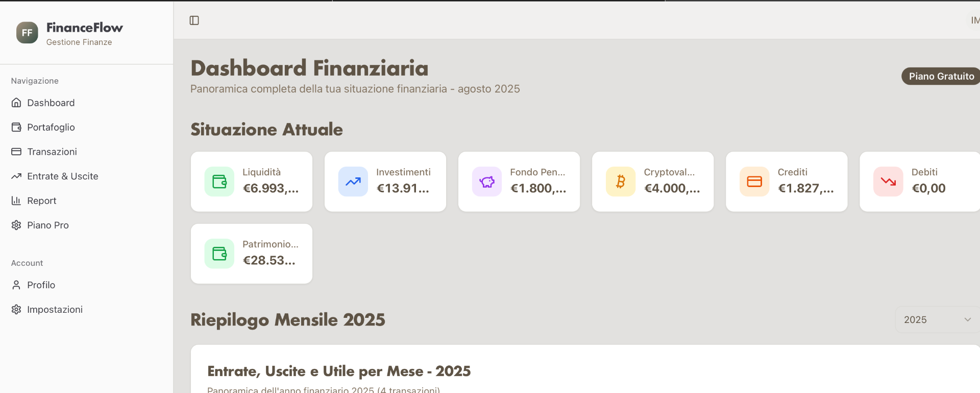Viewport: 980px width, 393px height.
Task: Open Entrate & Uscite section
Action: point(62,176)
